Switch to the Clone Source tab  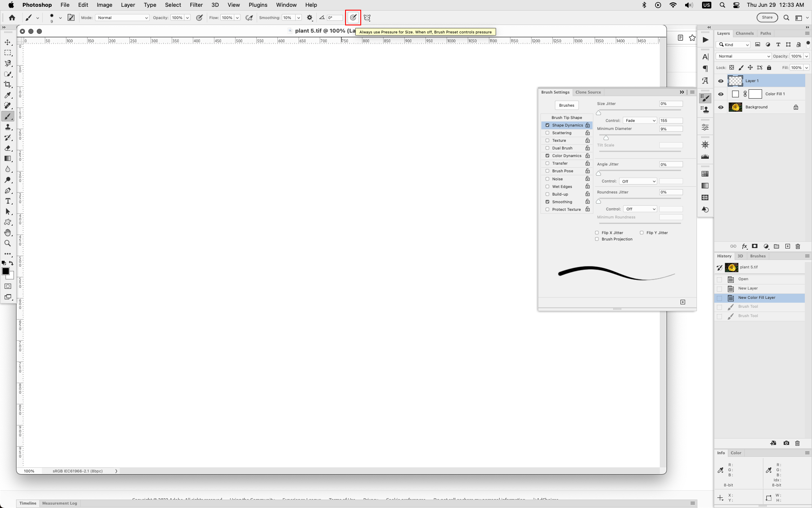588,92
